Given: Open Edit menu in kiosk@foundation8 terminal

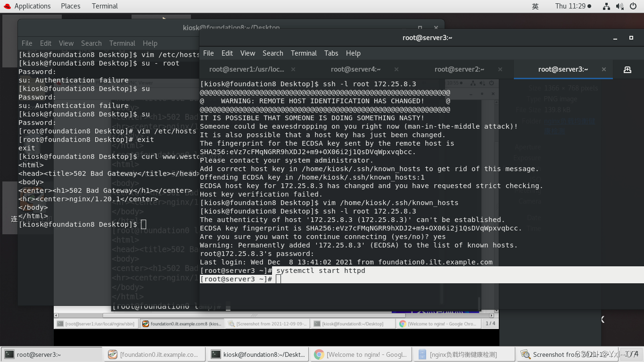Looking at the screenshot, I should pos(46,43).
